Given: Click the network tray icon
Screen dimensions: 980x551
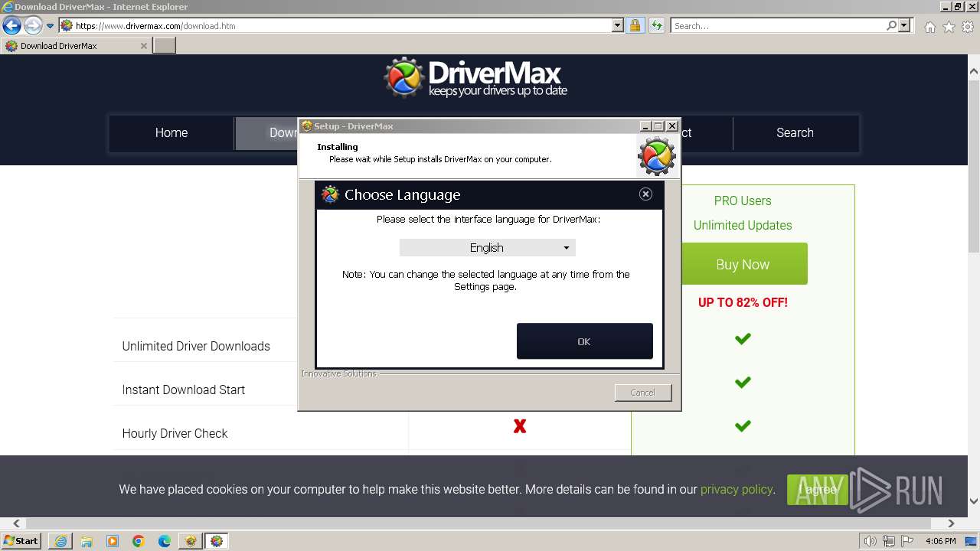Looking at the screenshot, I should pyautogui.click(x=889, y=541).
